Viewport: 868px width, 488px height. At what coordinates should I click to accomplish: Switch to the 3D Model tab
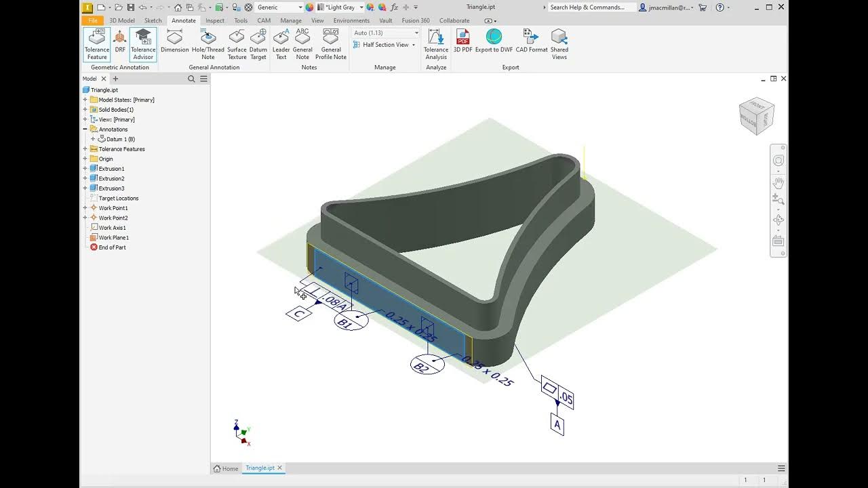tap(122, 20)
